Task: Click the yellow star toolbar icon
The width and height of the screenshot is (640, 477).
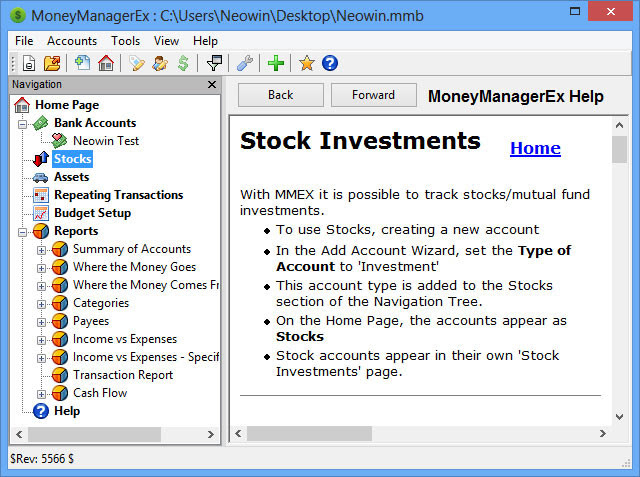Action: tap(307, 63)
